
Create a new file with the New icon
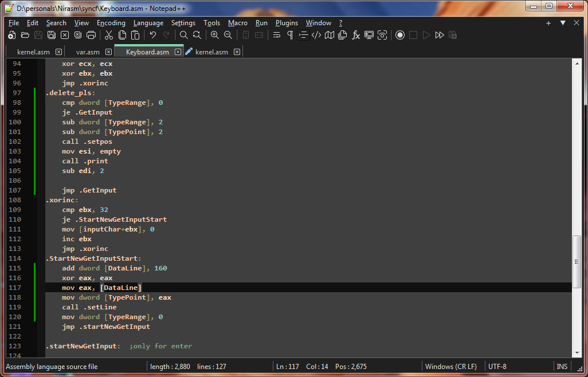click(12, 35)
